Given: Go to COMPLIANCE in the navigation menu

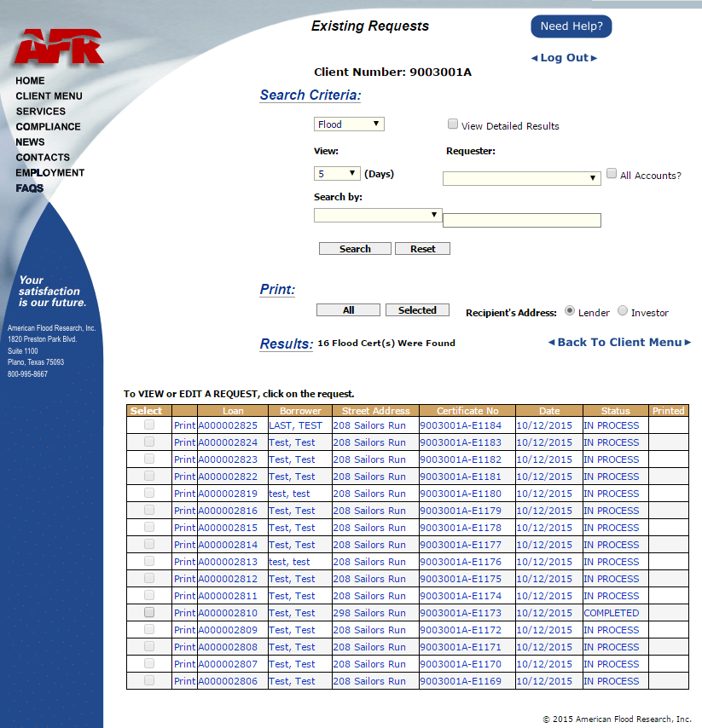Looking at the screenshot, I should tap(48, 126).
